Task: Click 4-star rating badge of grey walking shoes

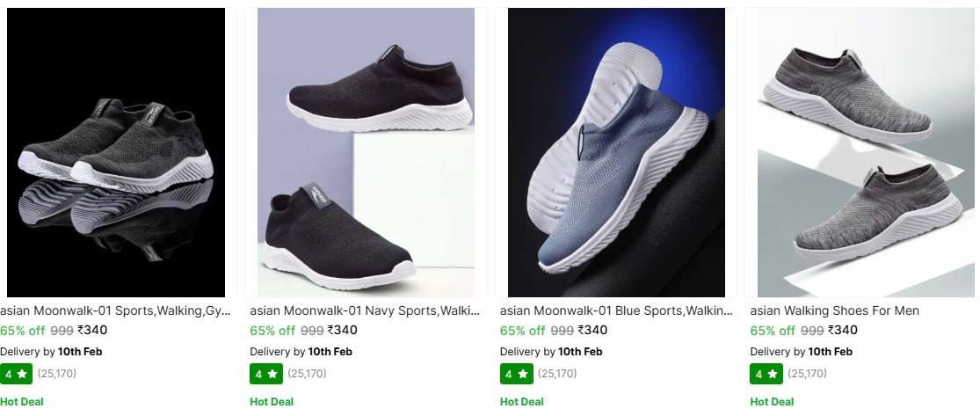Action: point(766,374)
